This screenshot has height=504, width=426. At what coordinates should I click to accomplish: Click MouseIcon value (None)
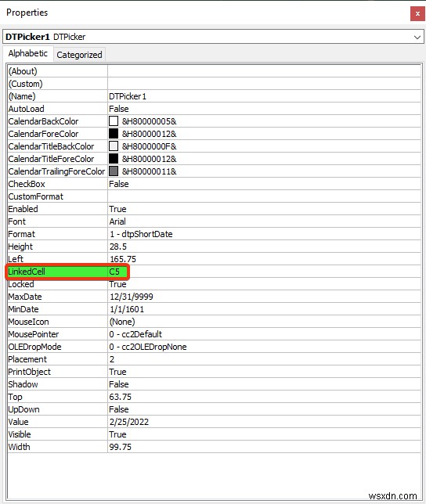coord(122,322)
